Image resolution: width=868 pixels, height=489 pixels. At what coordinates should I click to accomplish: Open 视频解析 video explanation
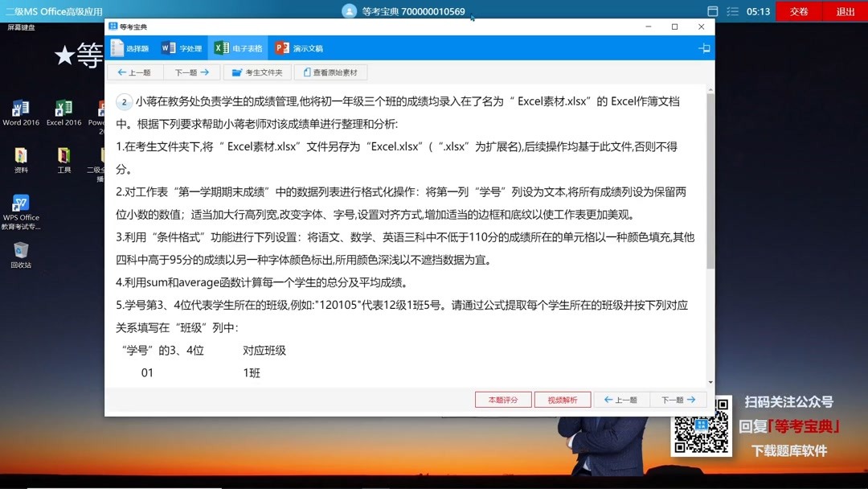pos(563,399)
